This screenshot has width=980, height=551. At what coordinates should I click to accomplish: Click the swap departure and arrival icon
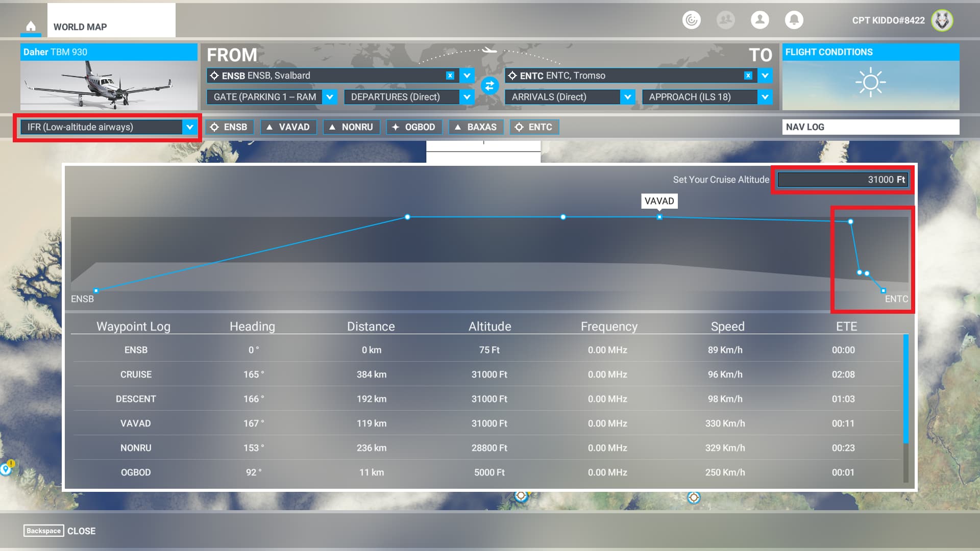click(489, 86)
